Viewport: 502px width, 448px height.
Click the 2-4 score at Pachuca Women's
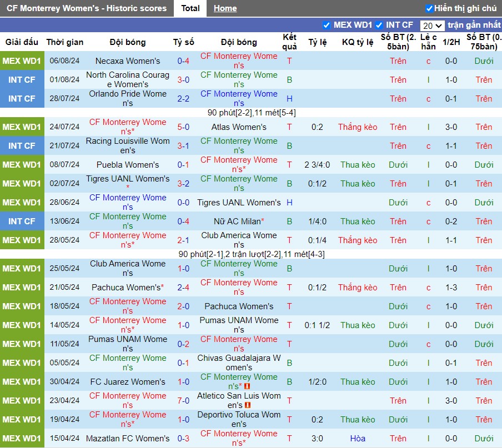pyautogui.click(x=183, y=288)
